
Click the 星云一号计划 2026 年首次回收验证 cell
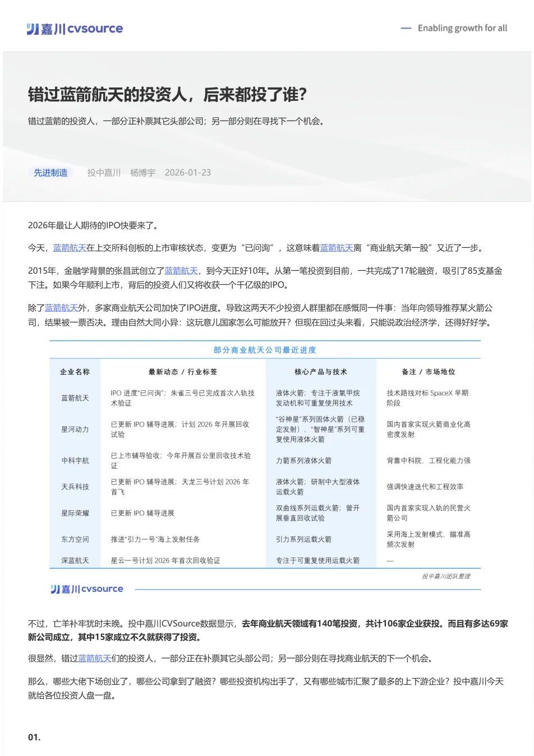click(x=165, y=561)
